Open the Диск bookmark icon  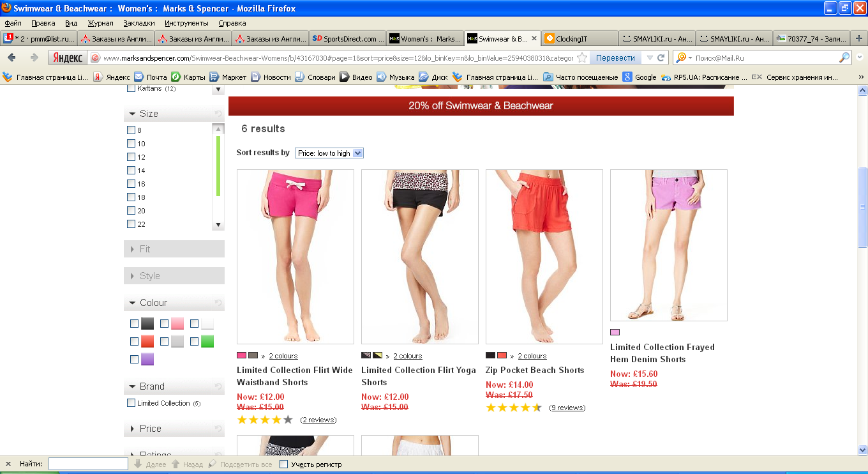tap(424, 77)
